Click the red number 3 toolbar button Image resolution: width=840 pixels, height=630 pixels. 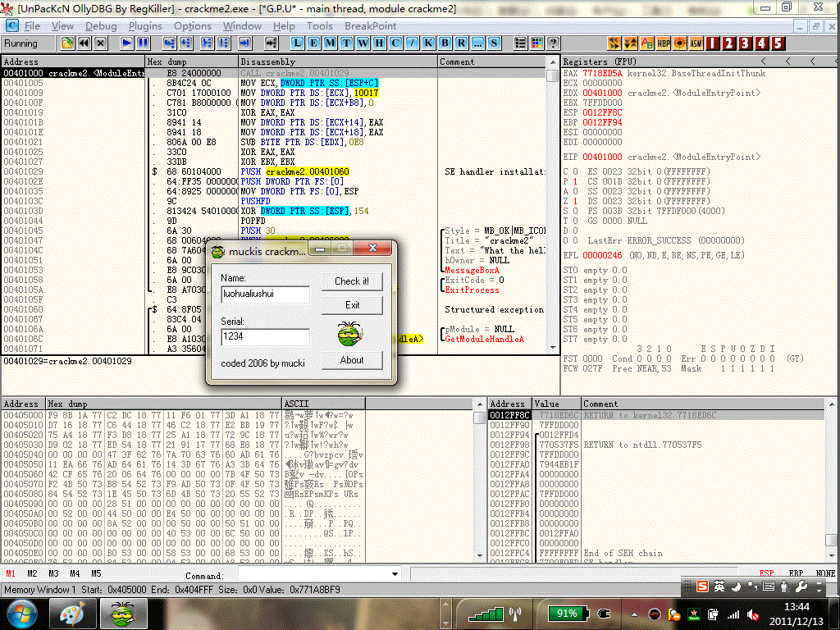tap(745, 43)
